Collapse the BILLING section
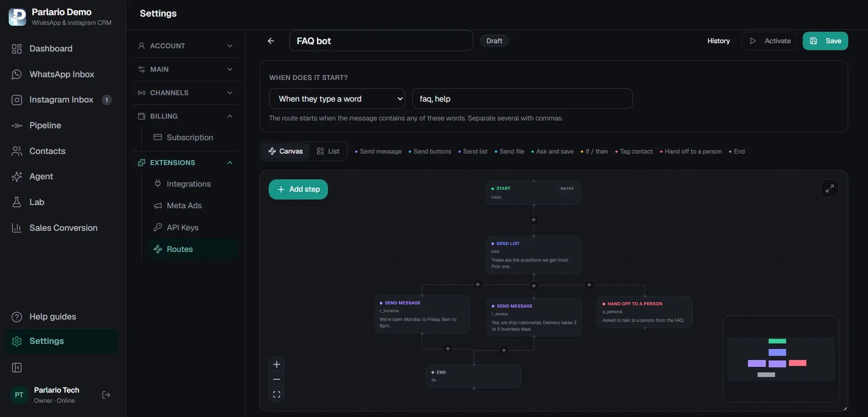This screenshot has width=868, height=417. 185,116
